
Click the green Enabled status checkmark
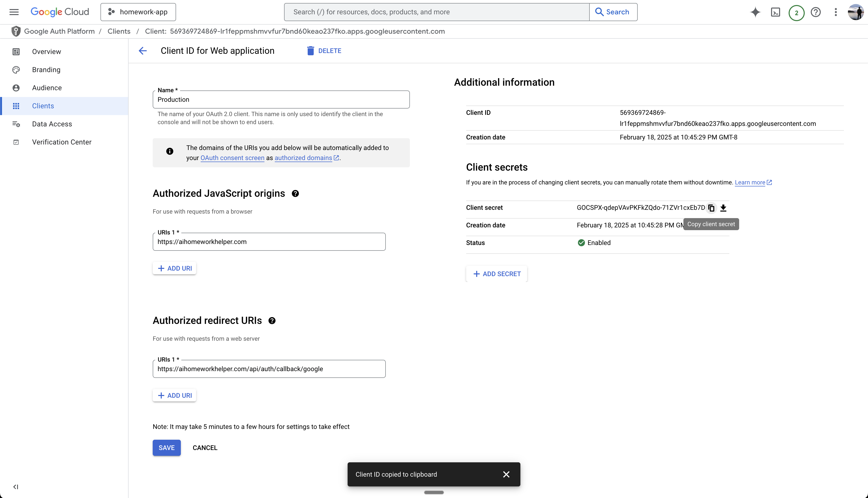[x=581, y=243]
